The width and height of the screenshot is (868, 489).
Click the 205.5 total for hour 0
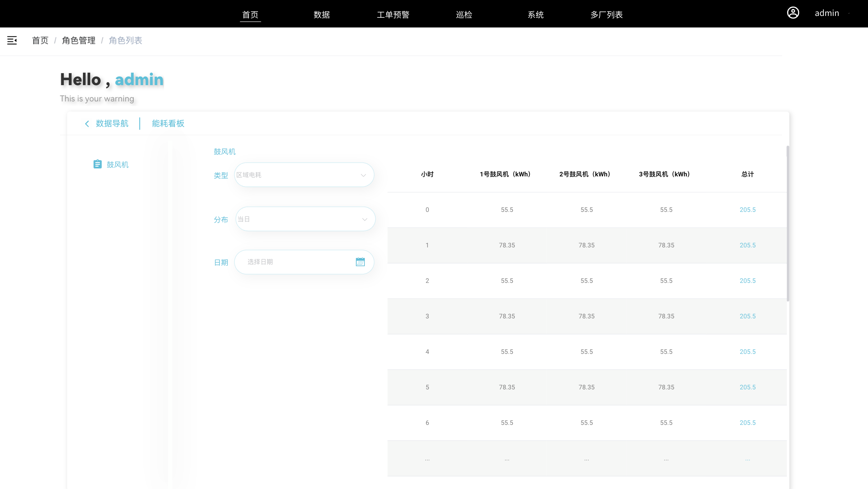[x=747, y=210]
